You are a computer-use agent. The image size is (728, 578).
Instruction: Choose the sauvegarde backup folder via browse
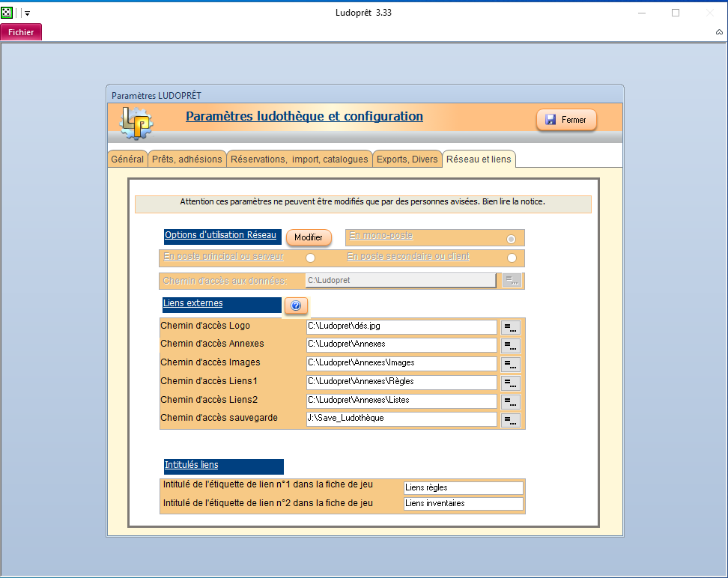point(511,419)
